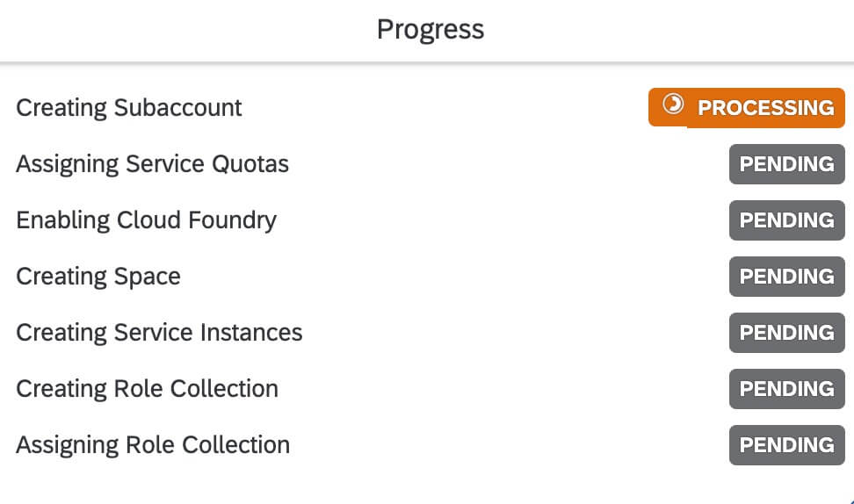Click PENDING badge beside Creating Role Collection

(x=787, y=389)
